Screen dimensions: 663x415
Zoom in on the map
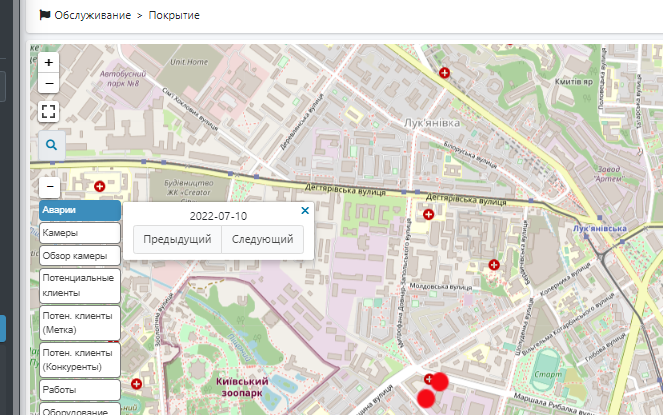[49, 62]
